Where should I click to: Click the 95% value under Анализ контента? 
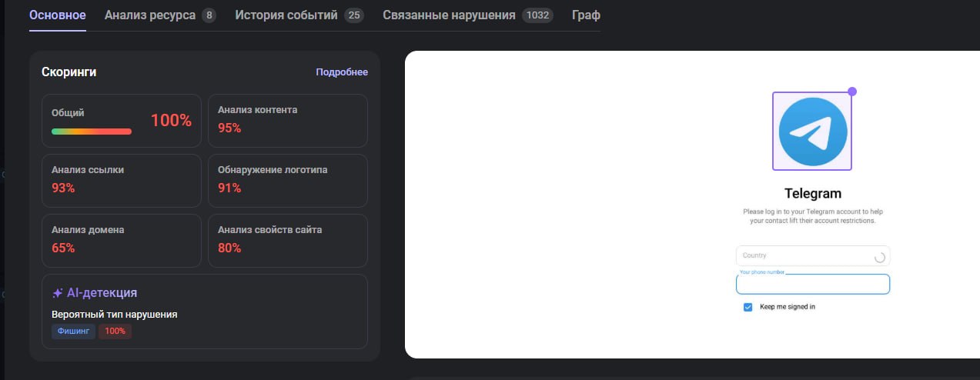229,128
